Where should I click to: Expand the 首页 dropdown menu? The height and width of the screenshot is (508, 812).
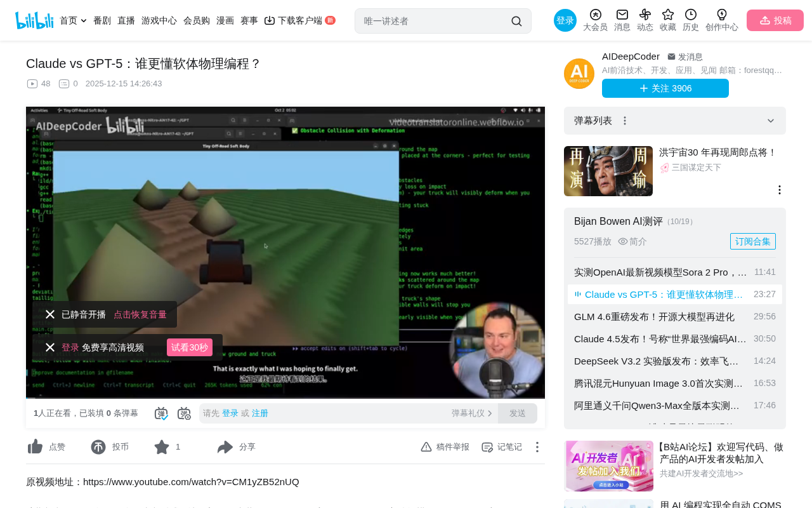[73, 20]
